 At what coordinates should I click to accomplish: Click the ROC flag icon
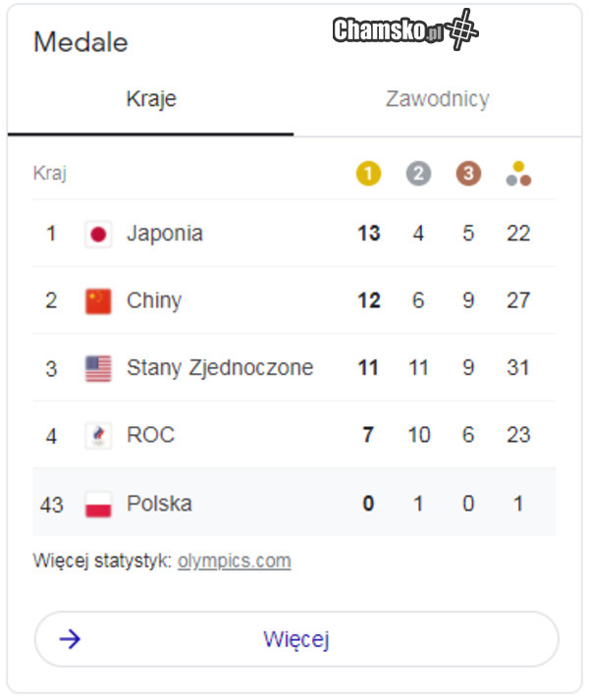click(x=98, y=435)
